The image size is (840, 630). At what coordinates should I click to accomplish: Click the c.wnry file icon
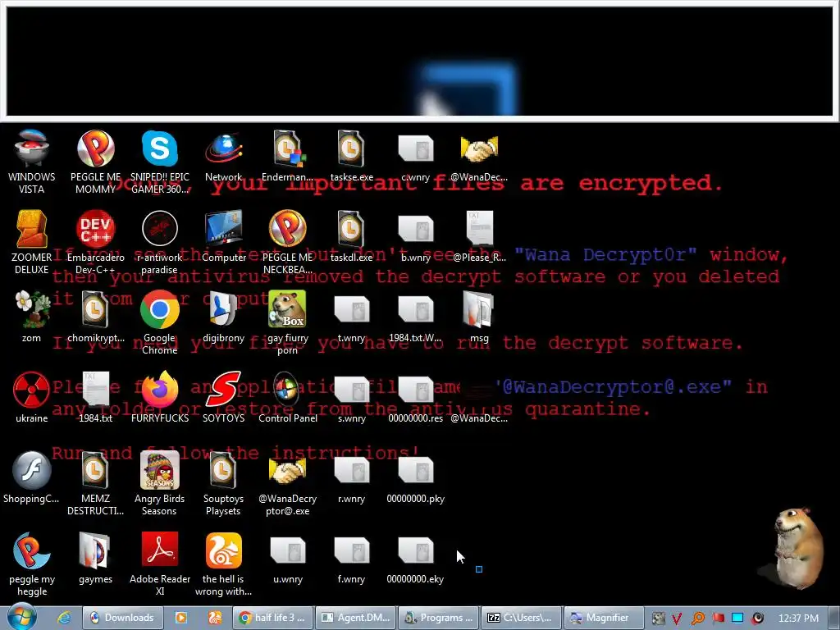(416, 157)
